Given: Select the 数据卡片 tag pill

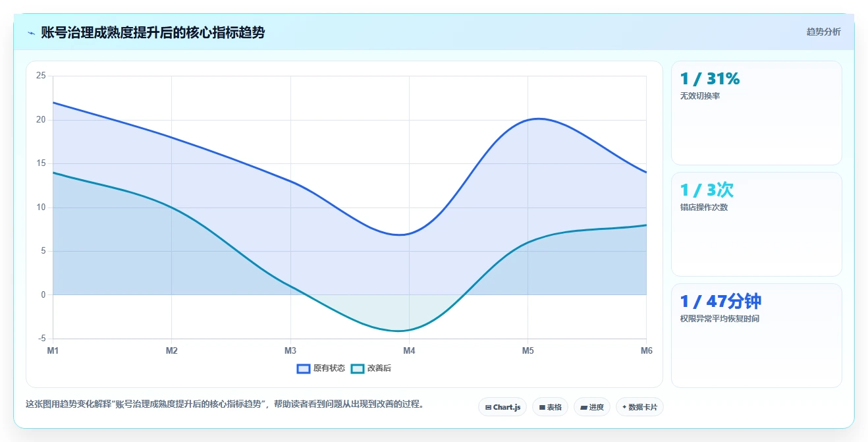Looking at the screenshot, I should click(639, 407).
